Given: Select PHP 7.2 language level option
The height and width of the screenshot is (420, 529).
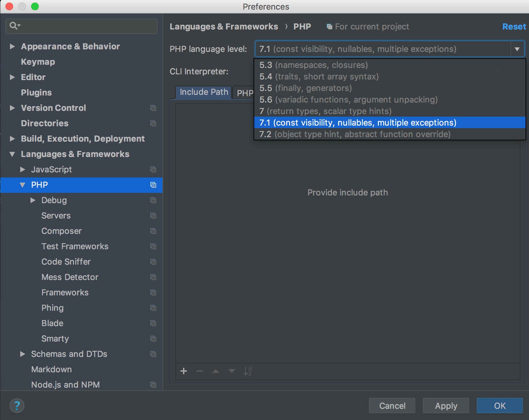Looking at the screenshot, I should click(x=355, y=134).
